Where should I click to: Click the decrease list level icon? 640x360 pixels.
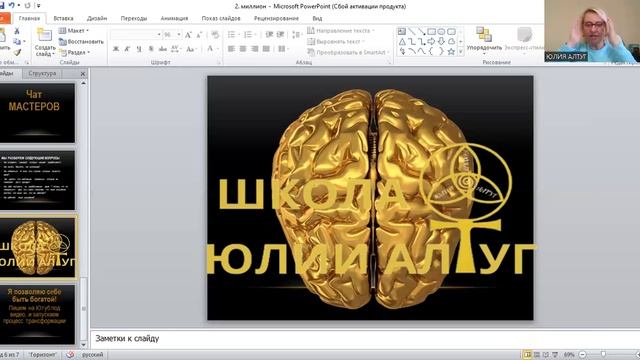269,35
